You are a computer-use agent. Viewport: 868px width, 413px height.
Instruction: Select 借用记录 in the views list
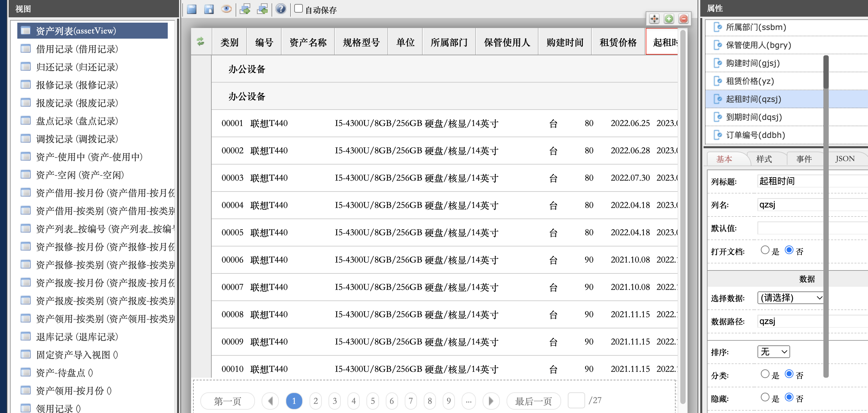point(77,49)
